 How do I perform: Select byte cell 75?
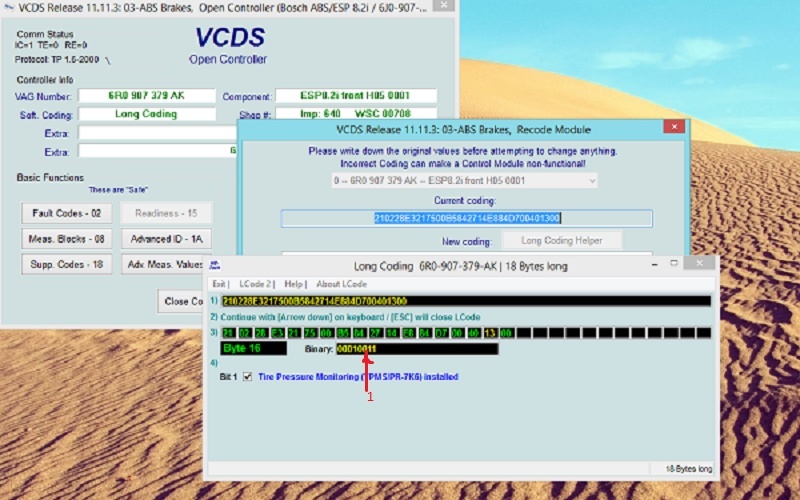(x=310, y=333)
